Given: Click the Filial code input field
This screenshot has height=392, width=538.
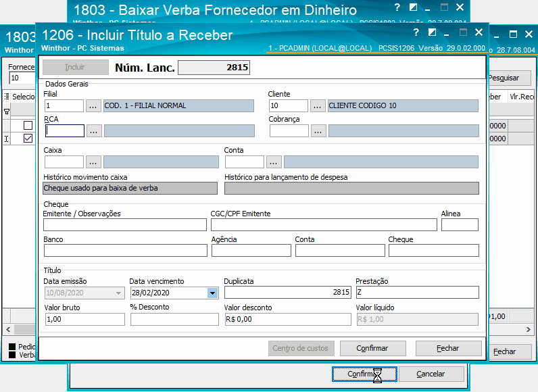Looking at the screenshot, I should (64, 105).
